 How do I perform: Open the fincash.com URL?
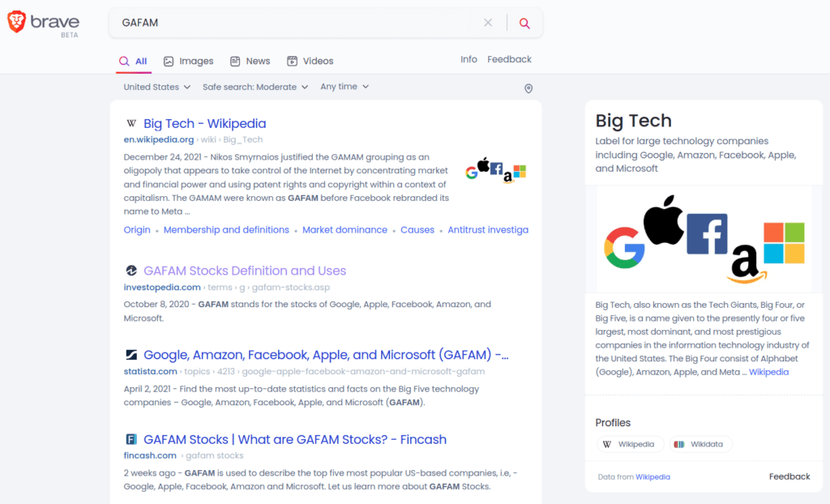(x=150, y=455)
